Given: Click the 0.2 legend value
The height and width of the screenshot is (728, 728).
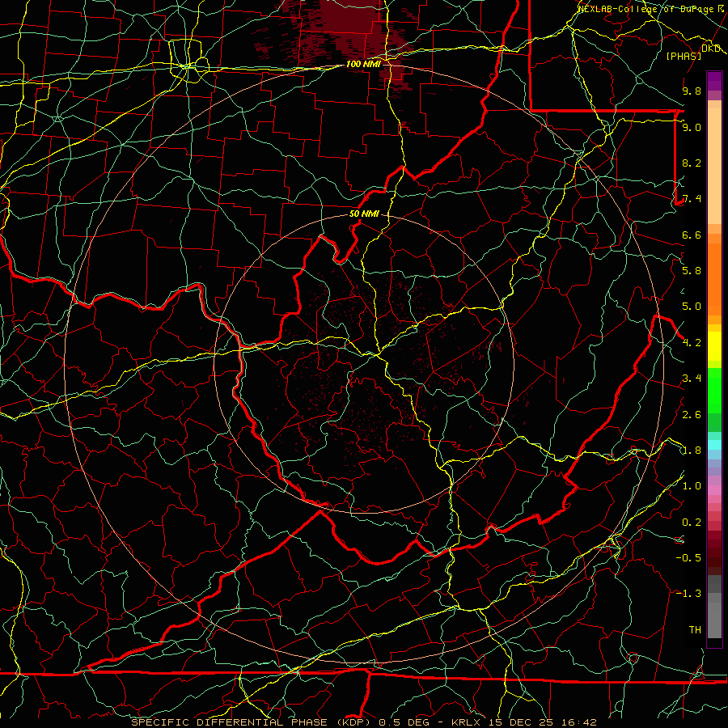Looking at the screenshot, I should click(692, 523).
